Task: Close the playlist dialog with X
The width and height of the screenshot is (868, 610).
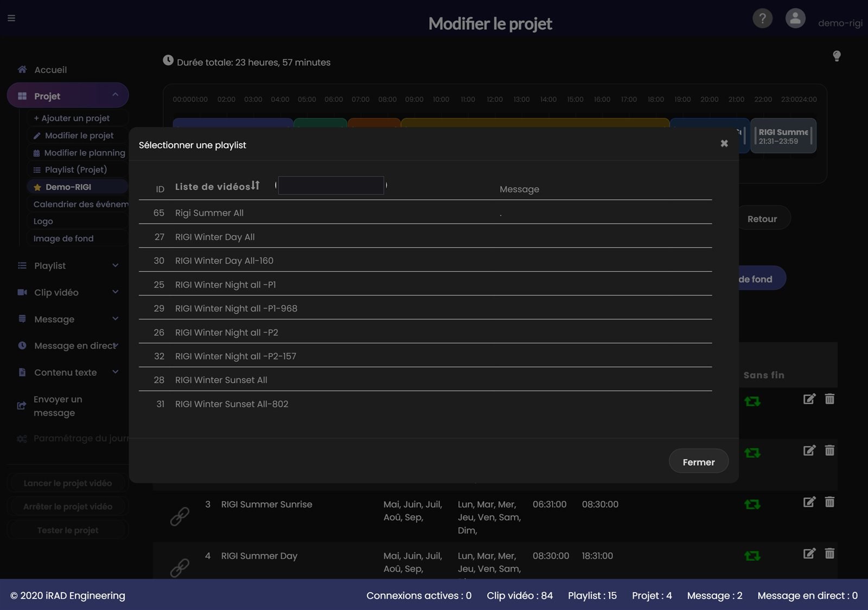Action: pos(724,144)
